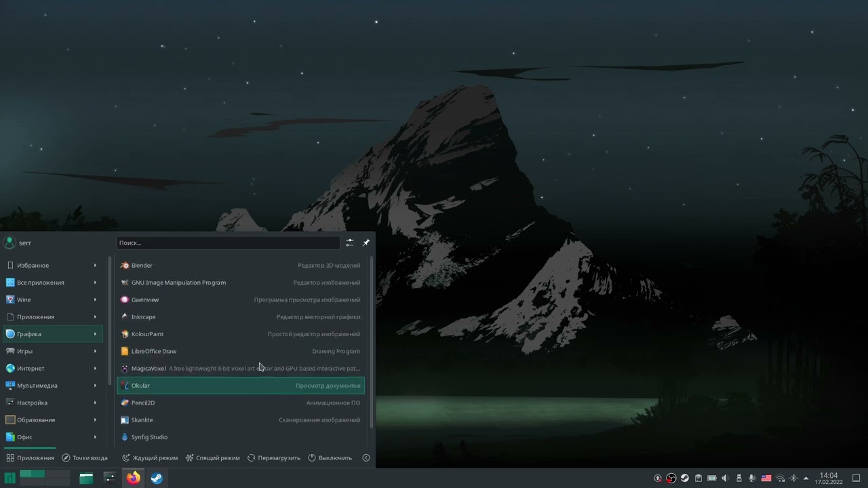The width and height of the screenshot is (868, 488).
Task: Open the Избранное favorites category
Action: coord(53,265)
